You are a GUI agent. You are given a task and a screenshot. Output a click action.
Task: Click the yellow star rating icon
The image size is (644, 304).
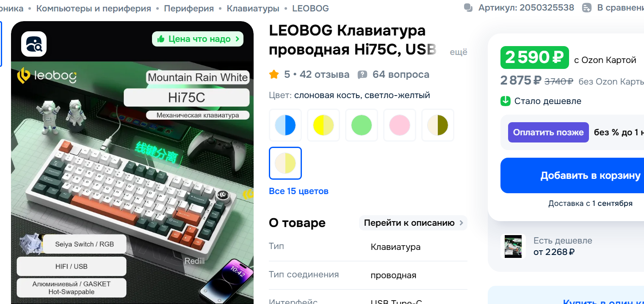(274, 75)
